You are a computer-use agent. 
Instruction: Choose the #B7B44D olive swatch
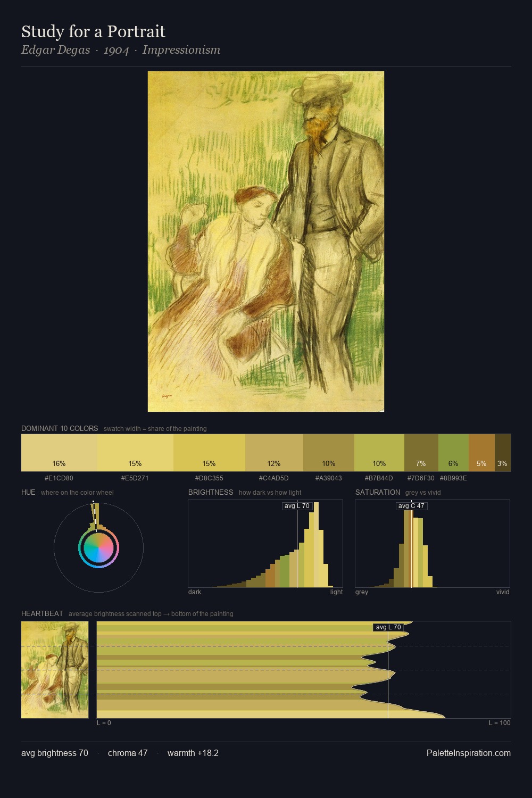(379, 453)
